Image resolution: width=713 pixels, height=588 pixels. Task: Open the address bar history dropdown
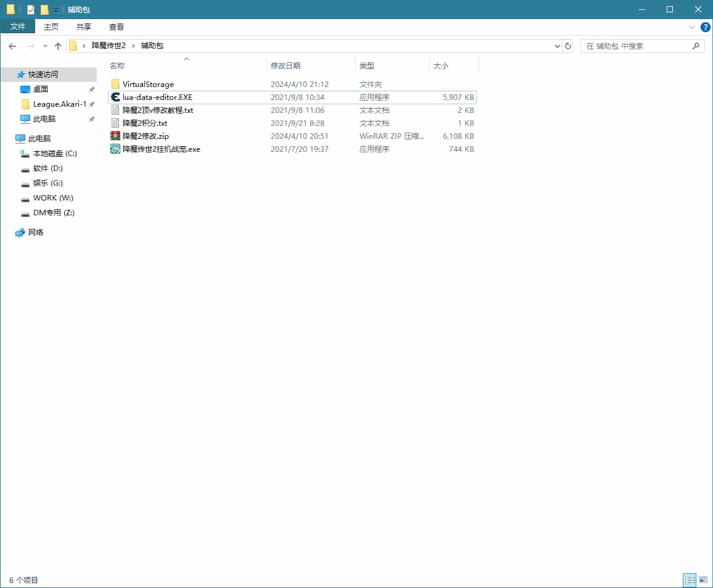(557, 46)
